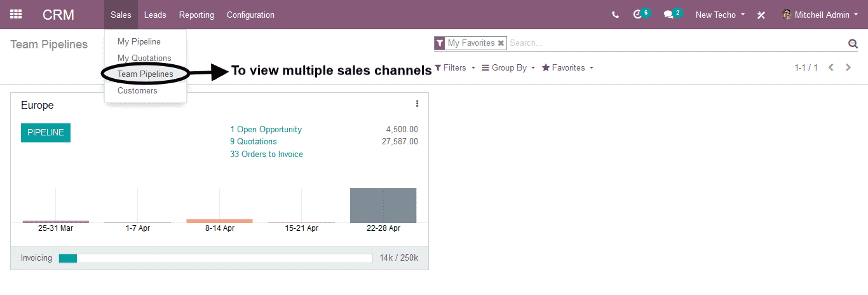868x295 pixels.
Task: Open the Reporting menu
Action: 196,15
